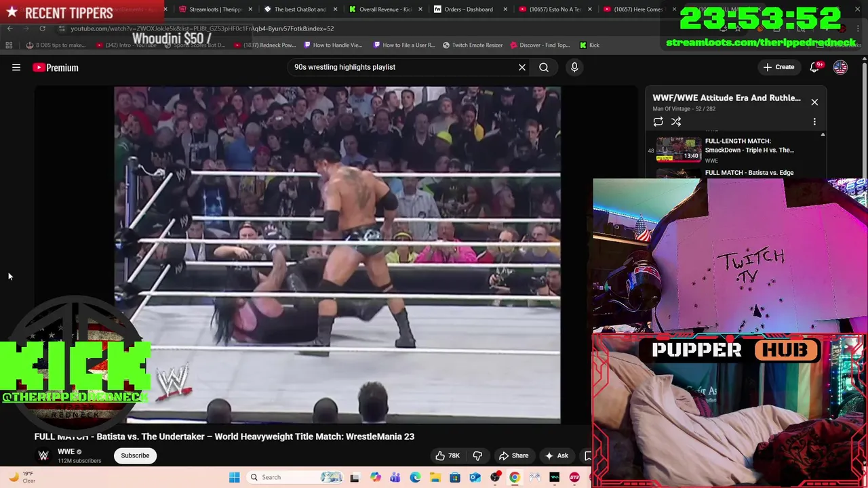Close the playlist panel
Image resolution: width=868 pixels, height=488 pixels.
tap(814, 102)
